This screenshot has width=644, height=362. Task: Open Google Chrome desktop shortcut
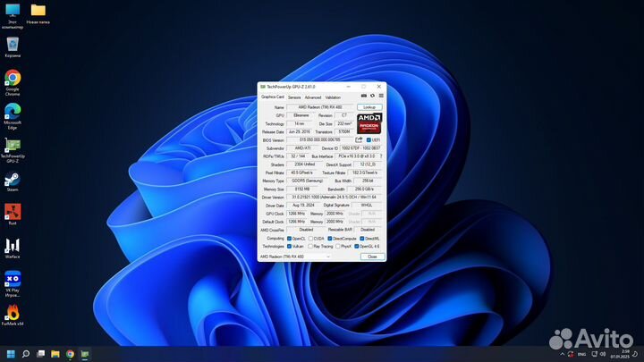pos(13,79)
